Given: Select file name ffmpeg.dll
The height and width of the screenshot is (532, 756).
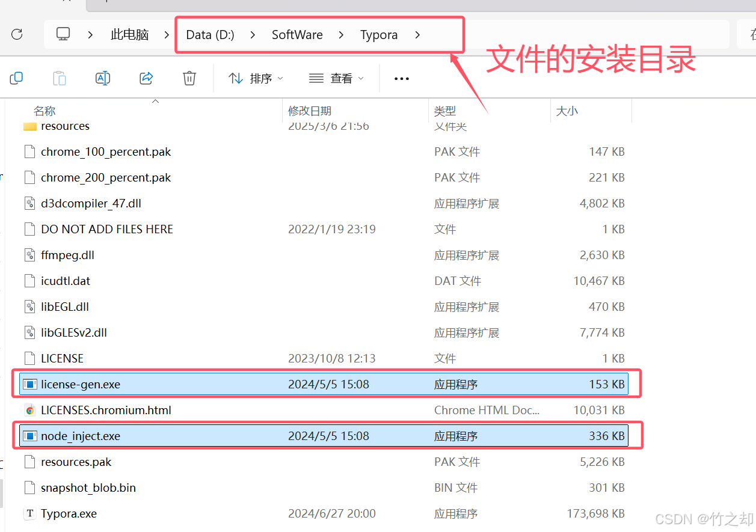Looking at the screenshot, I should coord(67,255).
